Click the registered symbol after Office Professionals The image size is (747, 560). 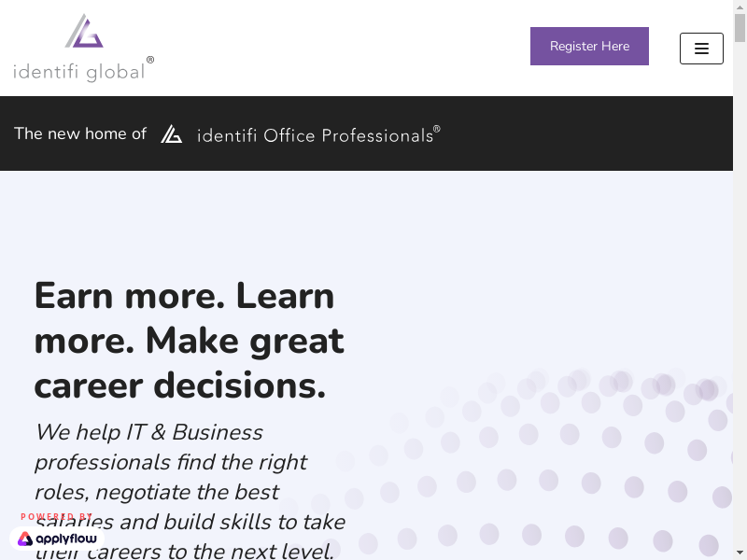point(436,129)
